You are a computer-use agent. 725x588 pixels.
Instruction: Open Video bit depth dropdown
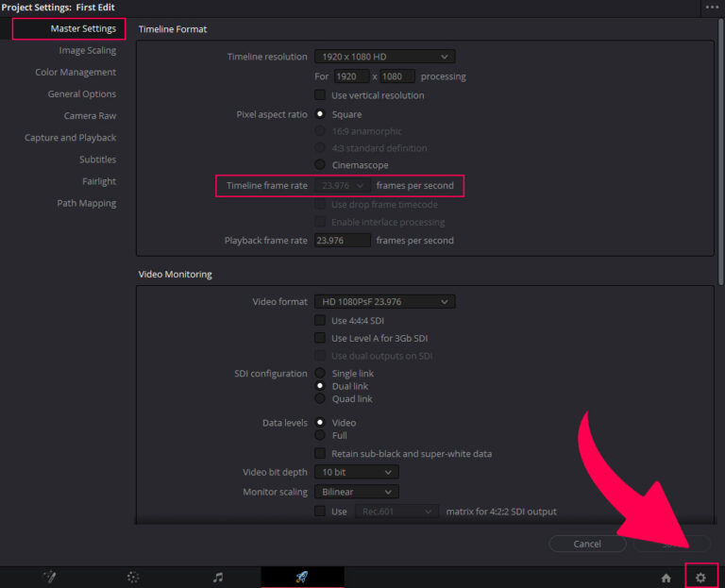point(357,472)
